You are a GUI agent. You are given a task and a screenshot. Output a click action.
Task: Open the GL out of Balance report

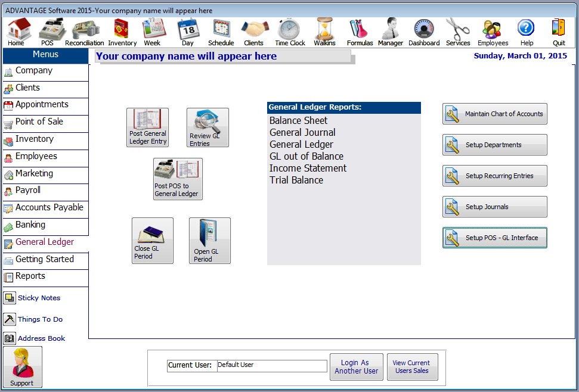(x=306, y=156)
